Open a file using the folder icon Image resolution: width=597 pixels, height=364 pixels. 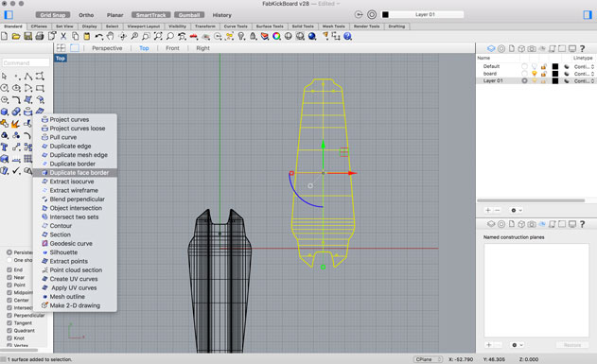[16, 36]
